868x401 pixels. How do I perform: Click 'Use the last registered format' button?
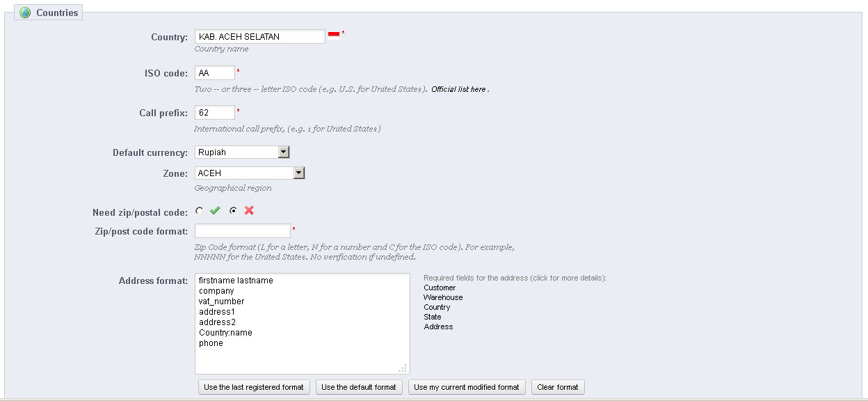pyautogui.click(x=254, y=387)
